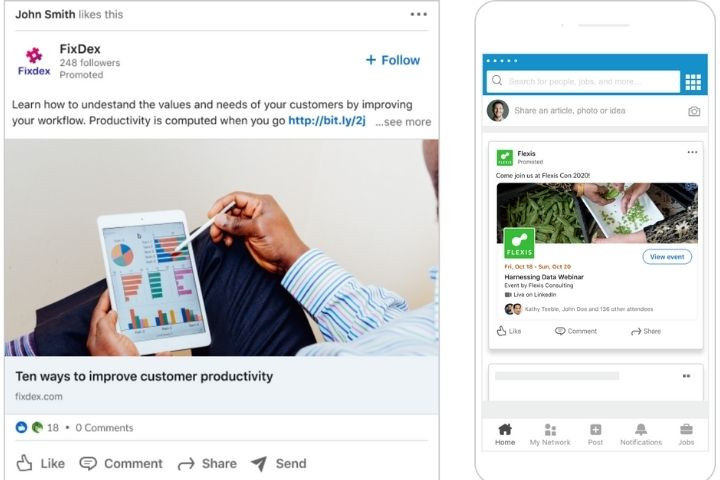Open the Flexis post options menu
Viewport: 720px width, 480px height.
point(692,153)
